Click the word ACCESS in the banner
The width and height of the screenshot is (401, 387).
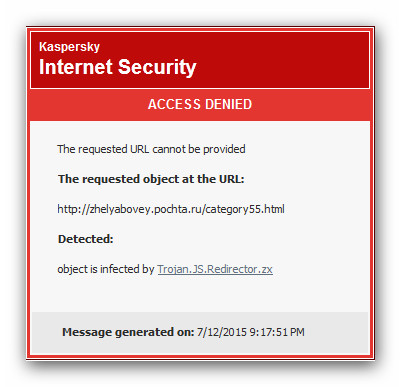[x=174, y=104]
